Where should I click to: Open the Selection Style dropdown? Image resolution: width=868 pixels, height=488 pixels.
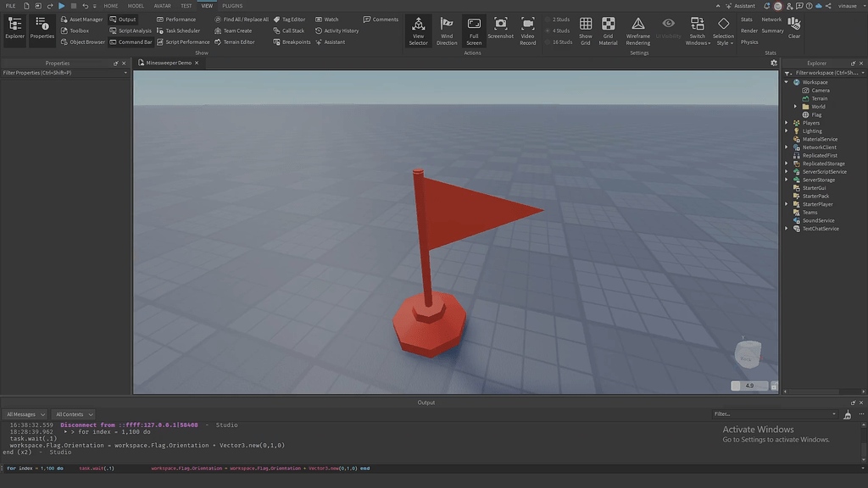[x=723, y=30]
